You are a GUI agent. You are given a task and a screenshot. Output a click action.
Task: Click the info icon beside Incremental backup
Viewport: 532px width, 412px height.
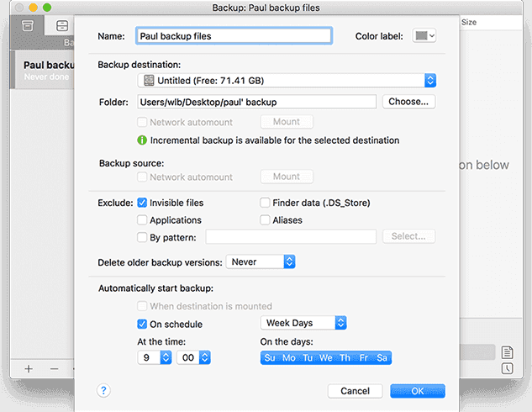coord(143,140)
